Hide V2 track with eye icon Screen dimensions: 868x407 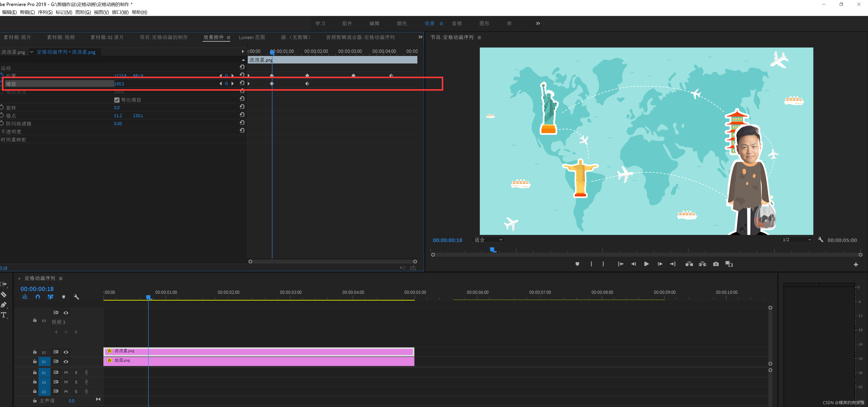(66, 352)
